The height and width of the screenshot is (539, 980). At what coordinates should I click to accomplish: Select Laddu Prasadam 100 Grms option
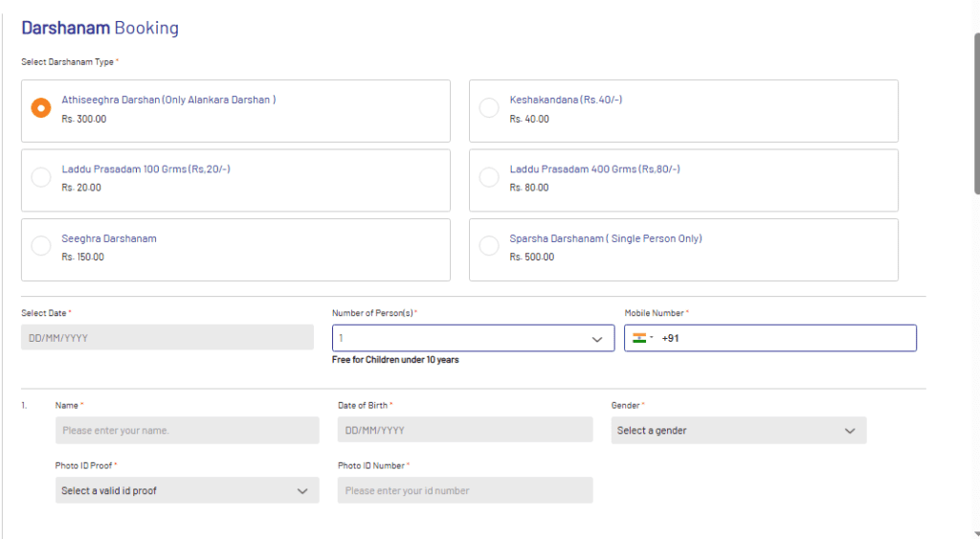(41, 177)
